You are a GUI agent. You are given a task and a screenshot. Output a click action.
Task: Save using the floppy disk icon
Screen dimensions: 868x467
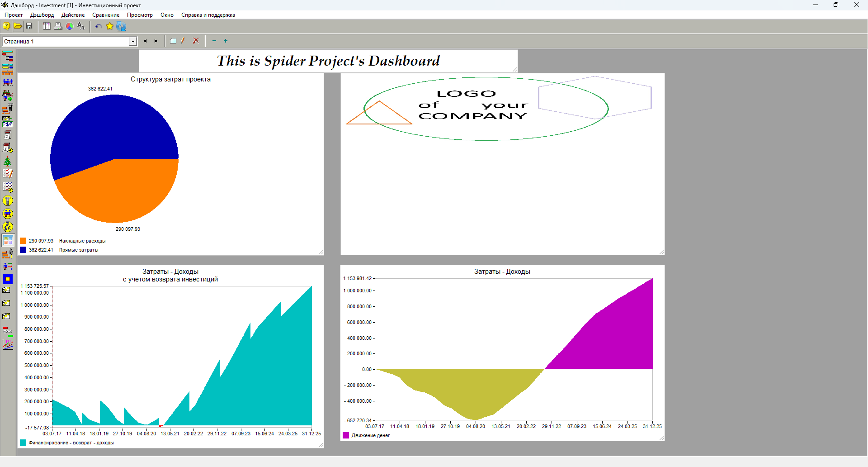(29, 26)
